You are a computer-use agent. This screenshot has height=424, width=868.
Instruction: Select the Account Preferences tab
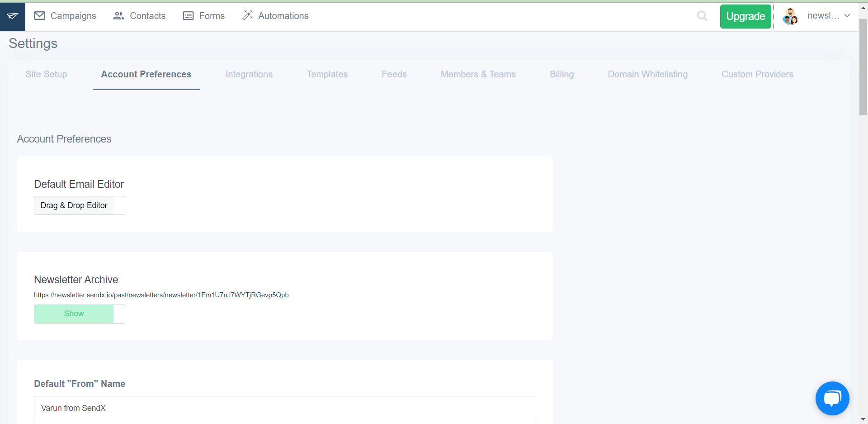(146, 74)
